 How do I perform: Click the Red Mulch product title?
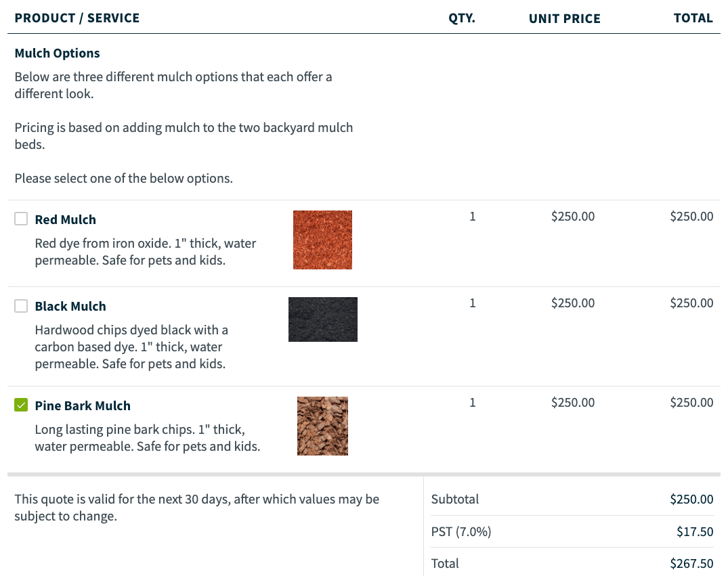66,219
